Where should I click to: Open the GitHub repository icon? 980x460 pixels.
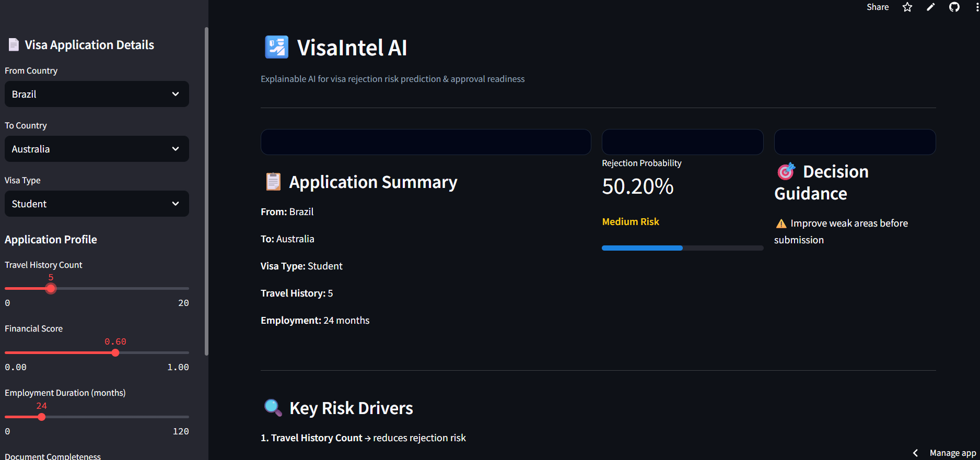pyautogui.click(x=954, y=7)
